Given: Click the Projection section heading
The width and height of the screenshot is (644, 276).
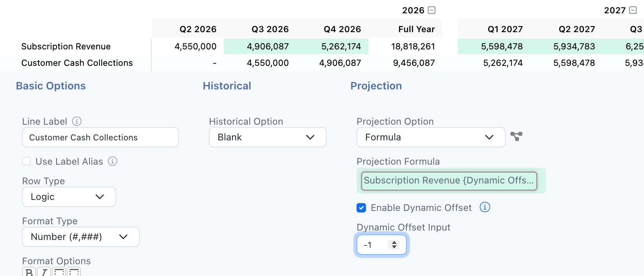Looking at the screenshot, I should coord(376,86).
